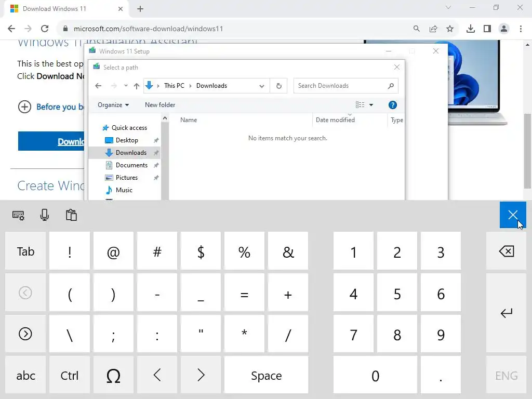Image resolution: width=532 pixels, height=399 pixels.
Task: Click navigation pane scroll up arrow
Action: 165,118
